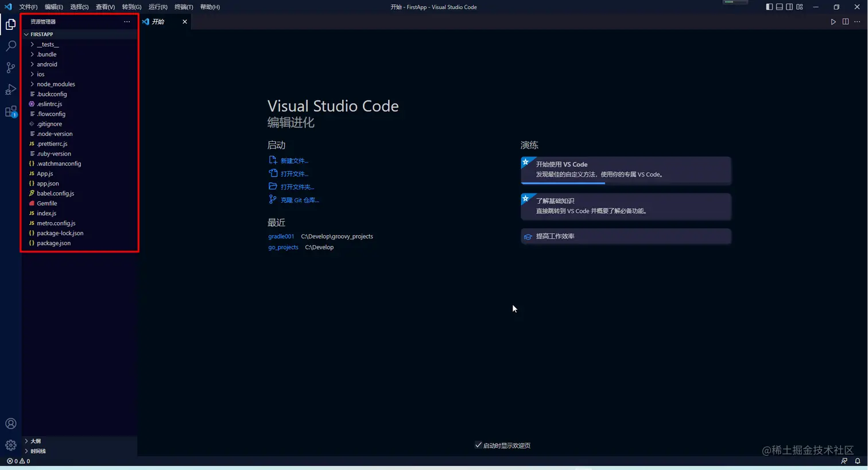Open notifications bell in status bar
Viewport: 868px width, 470px height.
coord(858,461)
